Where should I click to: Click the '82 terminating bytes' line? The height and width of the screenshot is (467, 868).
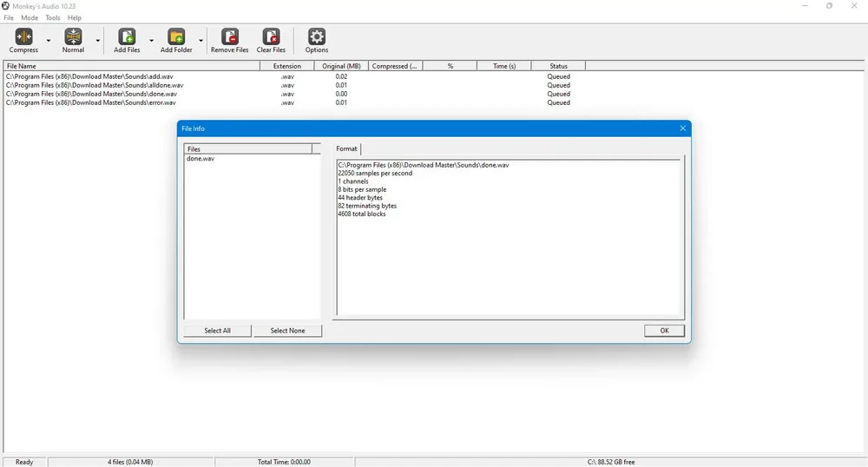(367, 206)
